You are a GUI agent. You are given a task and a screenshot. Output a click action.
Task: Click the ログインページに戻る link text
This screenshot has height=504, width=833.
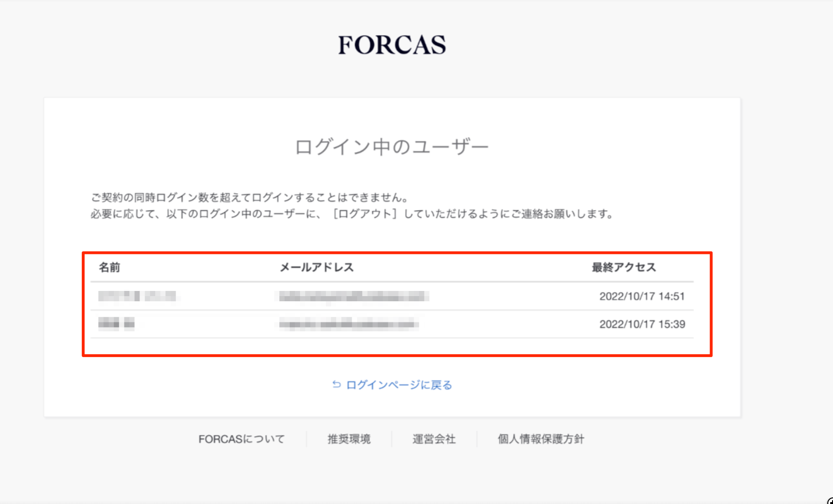399,385
